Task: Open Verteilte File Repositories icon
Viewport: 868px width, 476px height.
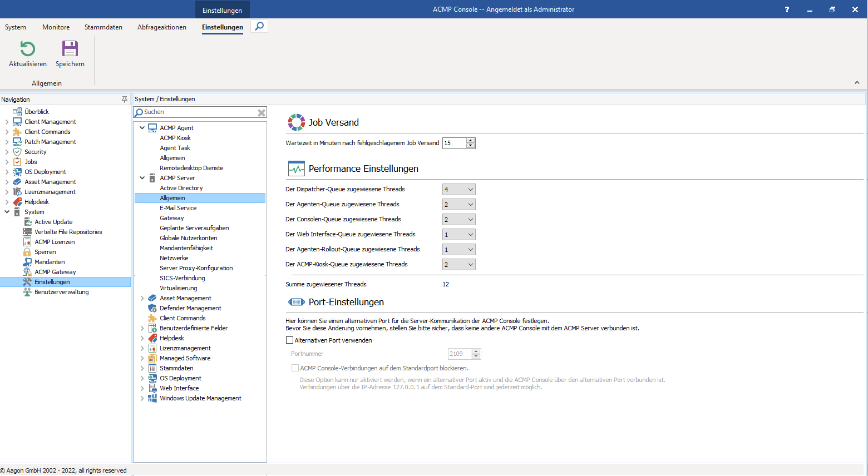Action: tap(27, 232)
